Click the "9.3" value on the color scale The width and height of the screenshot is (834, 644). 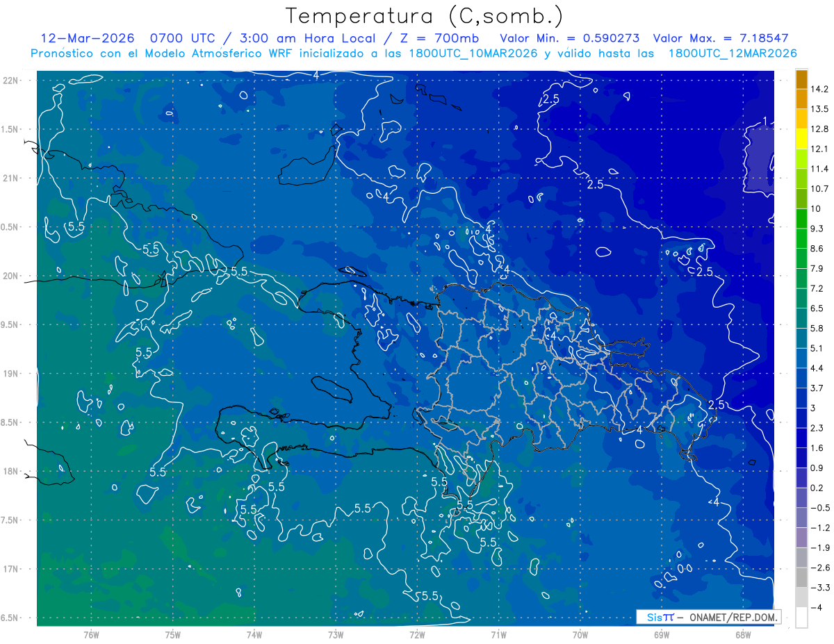[x=818, y=229]
